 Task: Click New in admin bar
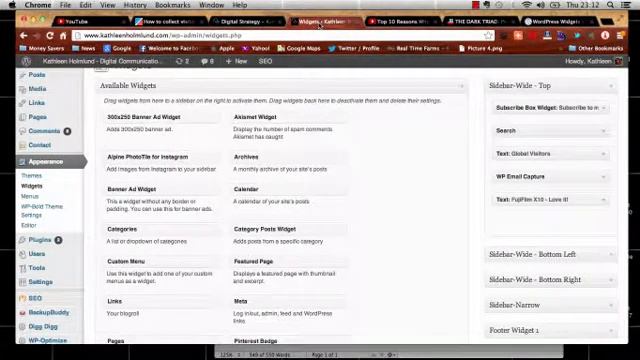tap(236, 61)
